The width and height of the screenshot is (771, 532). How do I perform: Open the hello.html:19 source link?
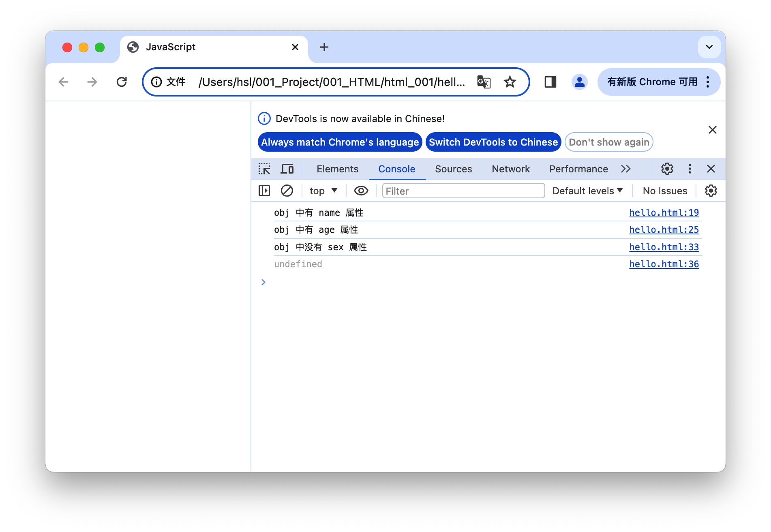click(664, 212)
